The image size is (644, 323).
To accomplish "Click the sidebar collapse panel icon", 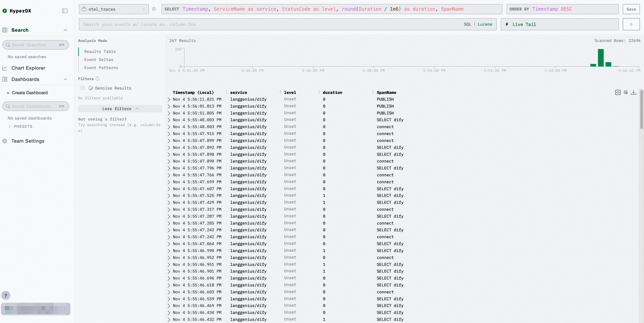I will click(x=65, y=11).
